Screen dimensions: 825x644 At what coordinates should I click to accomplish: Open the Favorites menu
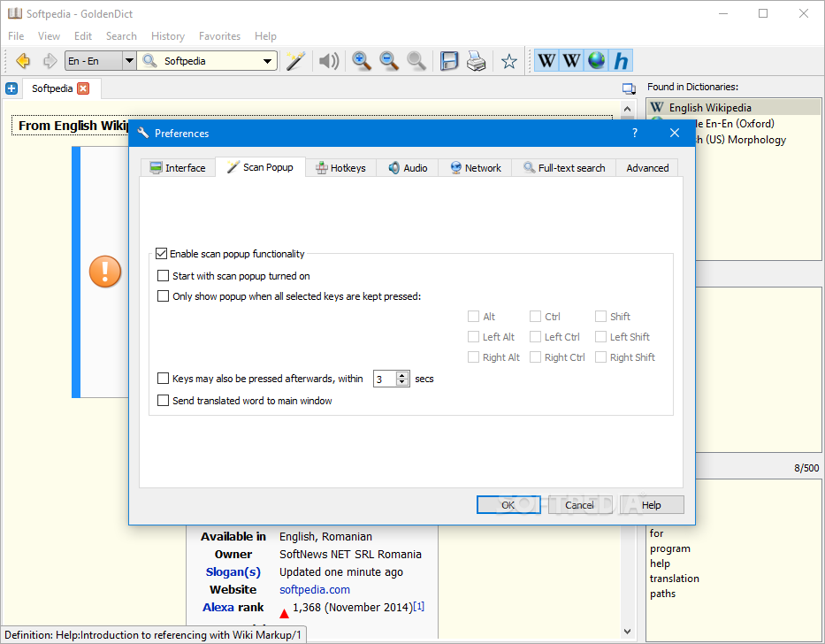tap(219, 35)
